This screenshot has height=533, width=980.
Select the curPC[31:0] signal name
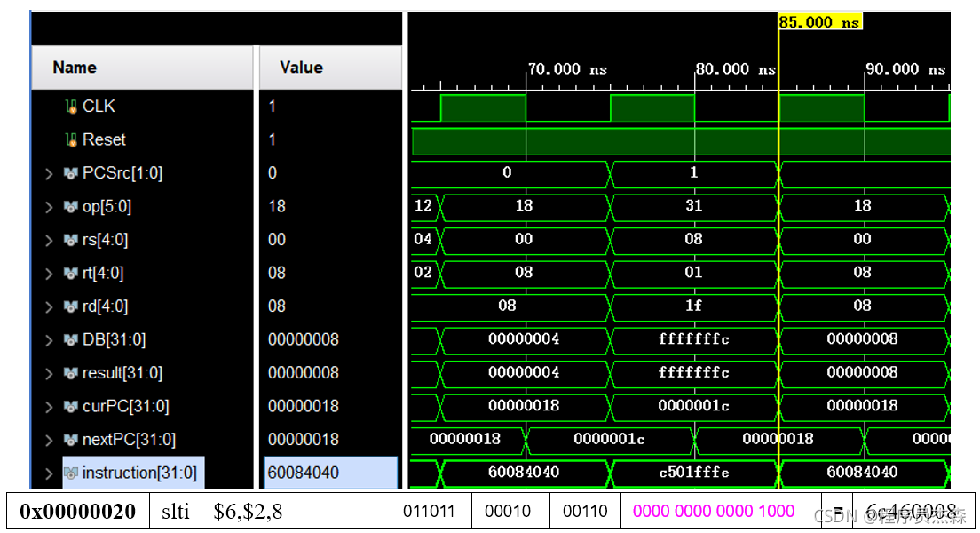coord(126,407)
